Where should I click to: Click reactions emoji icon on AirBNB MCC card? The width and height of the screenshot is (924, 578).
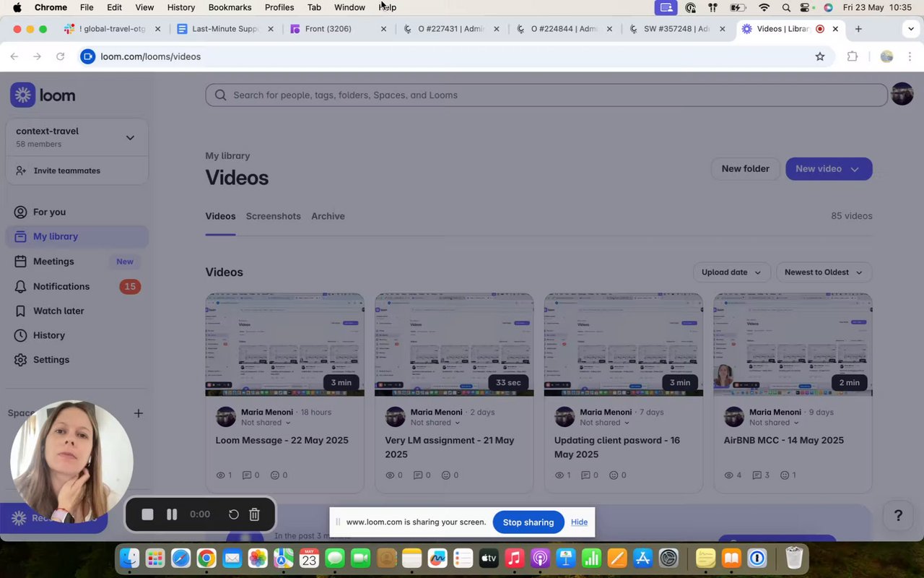tap(785, 475)
